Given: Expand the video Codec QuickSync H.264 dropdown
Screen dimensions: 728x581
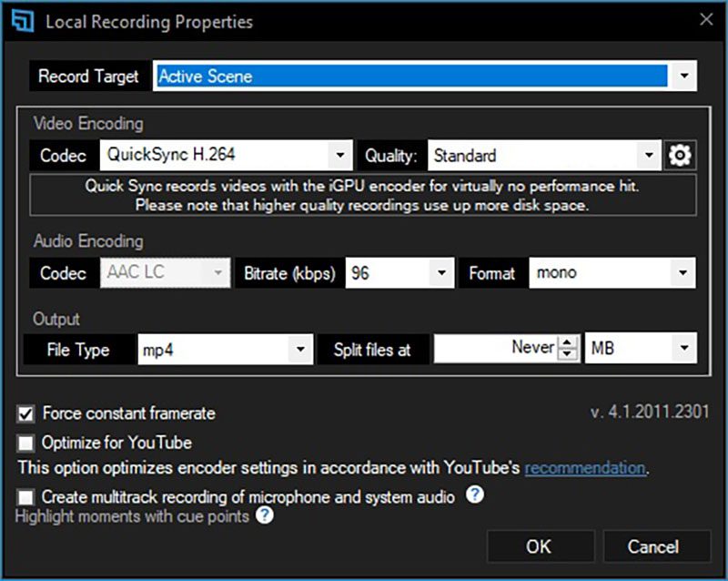Looking at the screenshot, I should [339, 156].
